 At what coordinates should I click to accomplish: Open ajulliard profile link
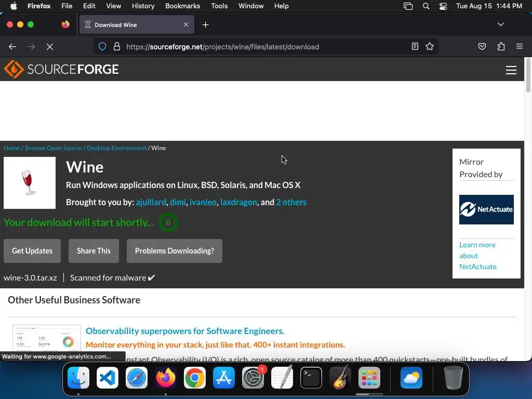point(151,202)
